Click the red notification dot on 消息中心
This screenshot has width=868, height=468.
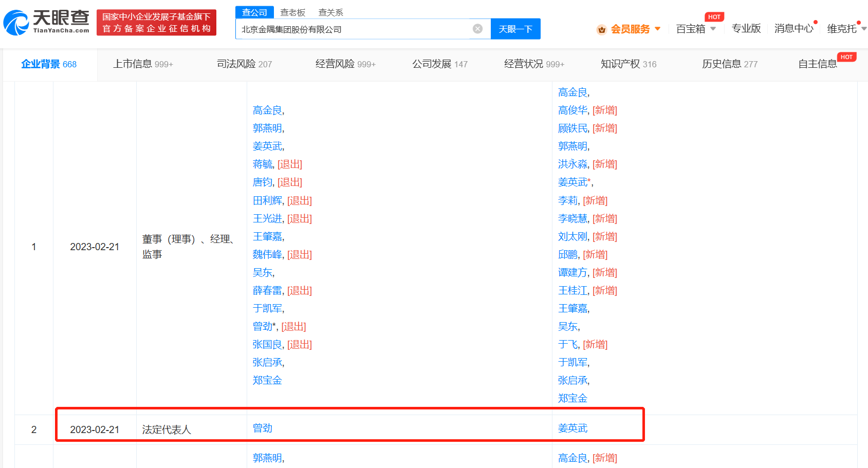tap(815, 22)
